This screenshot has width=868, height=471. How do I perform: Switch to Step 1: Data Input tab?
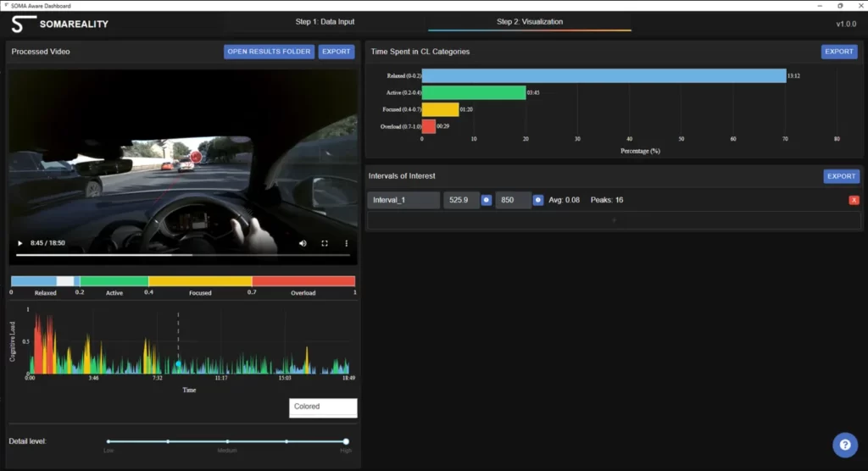[x=326, y=22]
